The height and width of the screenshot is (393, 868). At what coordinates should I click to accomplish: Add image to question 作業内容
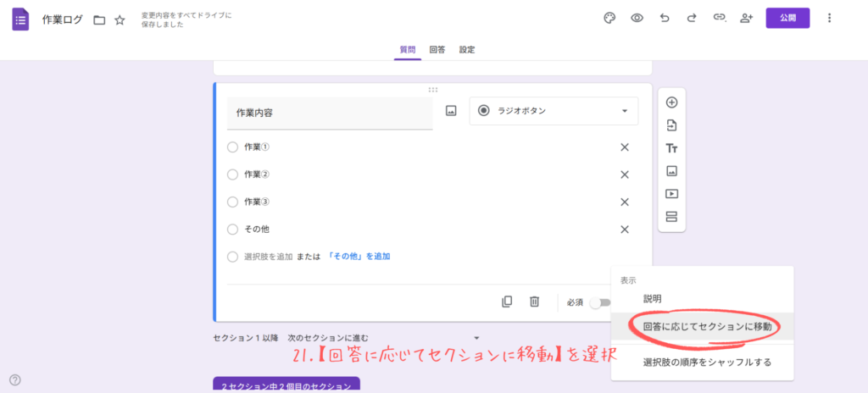451,111
